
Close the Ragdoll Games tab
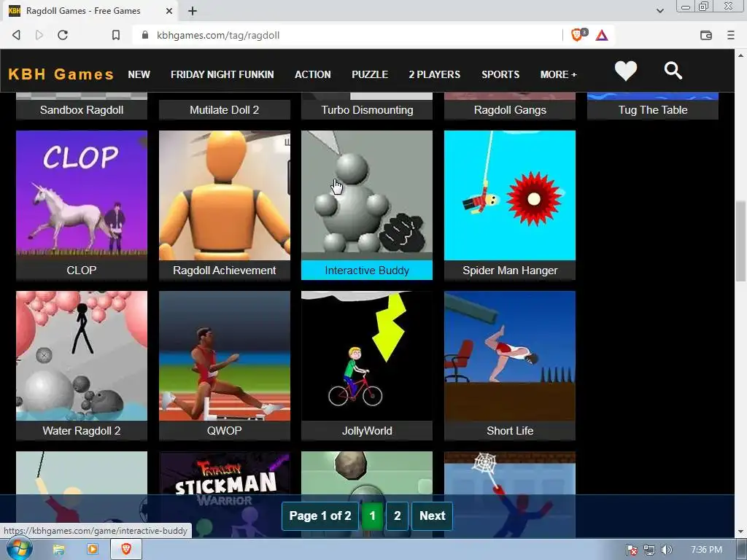point(169,10)
